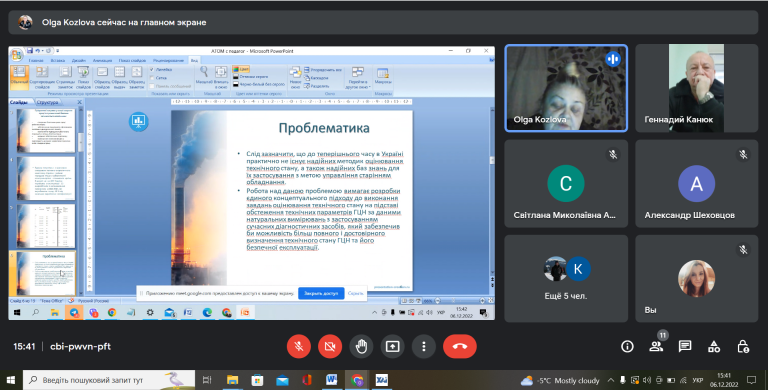Screen dimensions: 768x390
Task: Open the Дизайн ribbon tab in PowerPoint
Action: [x=79, y=60]
